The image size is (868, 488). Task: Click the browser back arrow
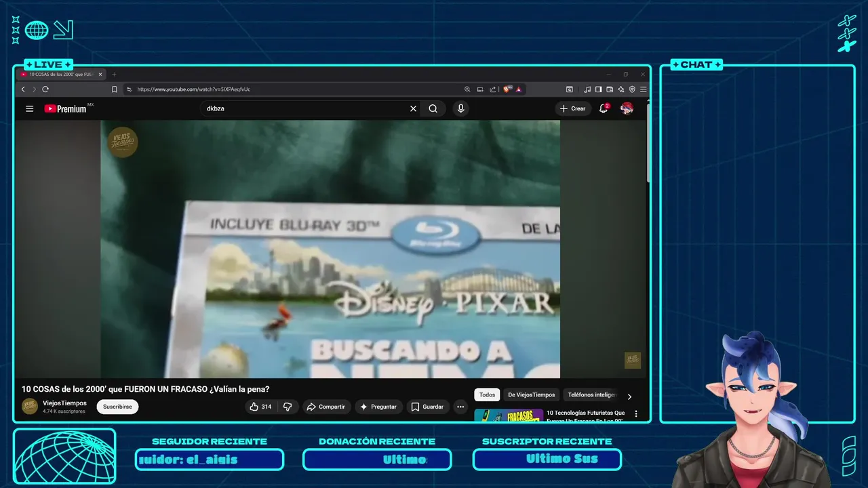(23, 89)
